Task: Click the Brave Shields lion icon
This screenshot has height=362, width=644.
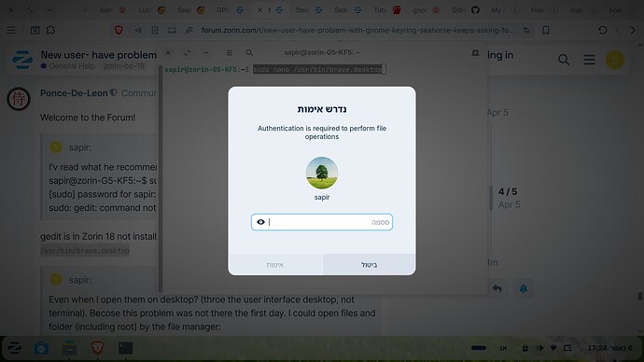Action: [119, 30]
